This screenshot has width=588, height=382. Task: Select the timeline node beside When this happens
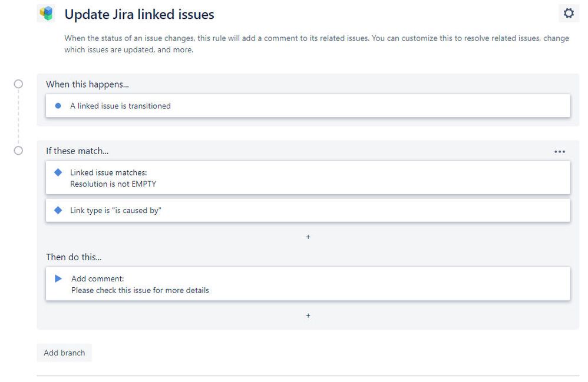click(18, 84)
